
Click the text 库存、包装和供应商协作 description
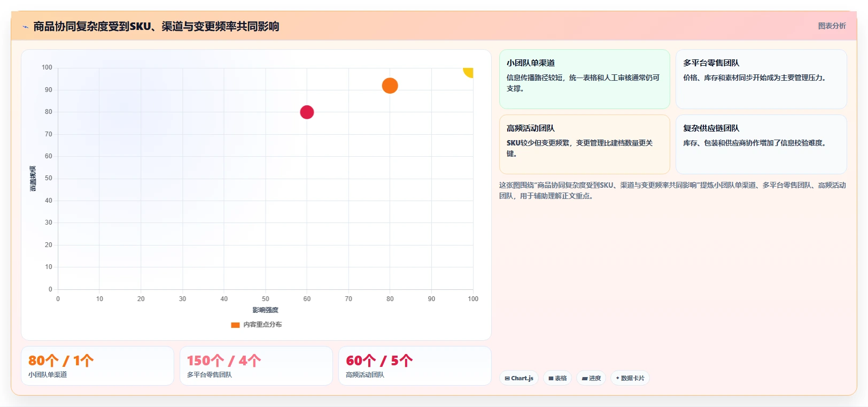(x=755, y=143)
